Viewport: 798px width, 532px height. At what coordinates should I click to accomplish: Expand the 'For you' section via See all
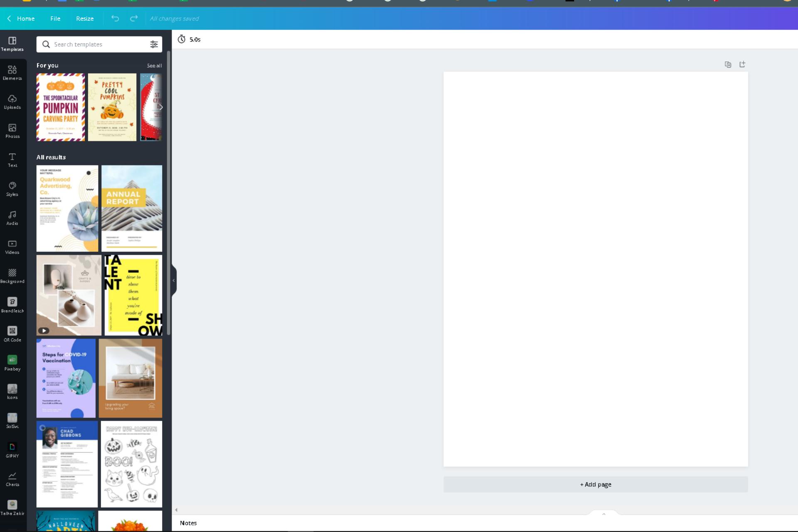point(154,65)
